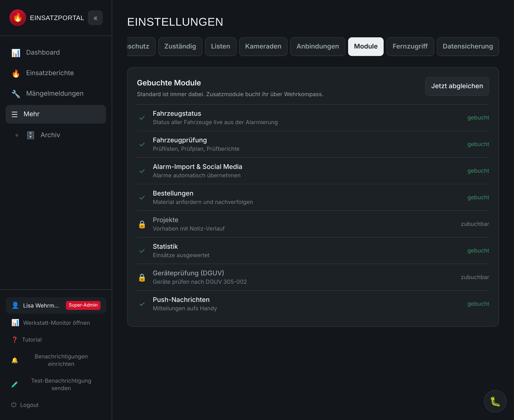Click the partially visible schutz tab

(x=141, y=47)
